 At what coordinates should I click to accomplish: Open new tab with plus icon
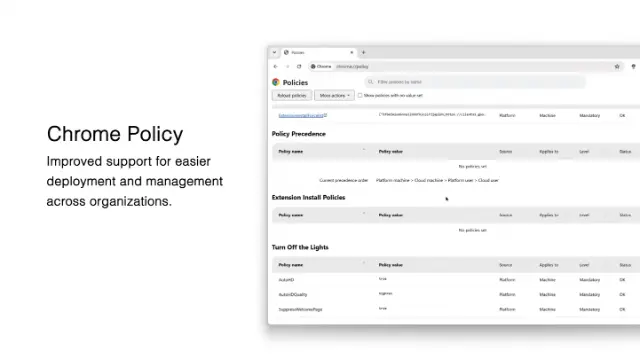coord(364,52)
